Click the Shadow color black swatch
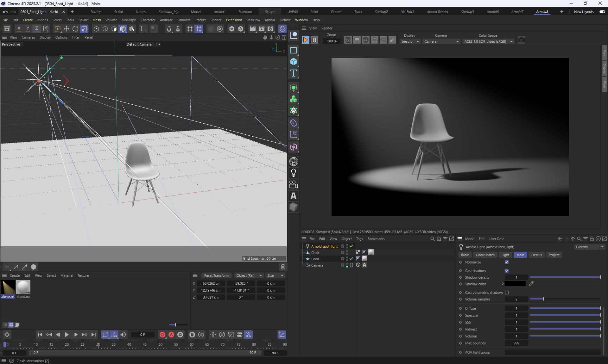This screenshot has width=608, height=364. coord(515,284)
